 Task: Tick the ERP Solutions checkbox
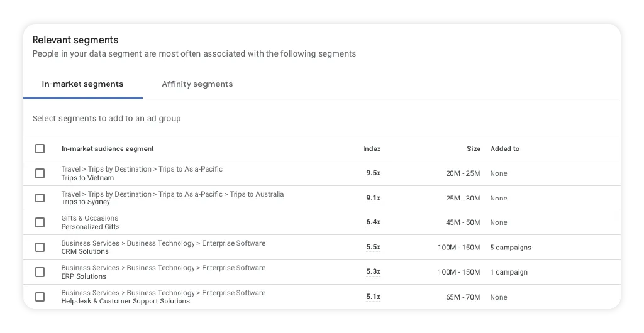(40, 272)
